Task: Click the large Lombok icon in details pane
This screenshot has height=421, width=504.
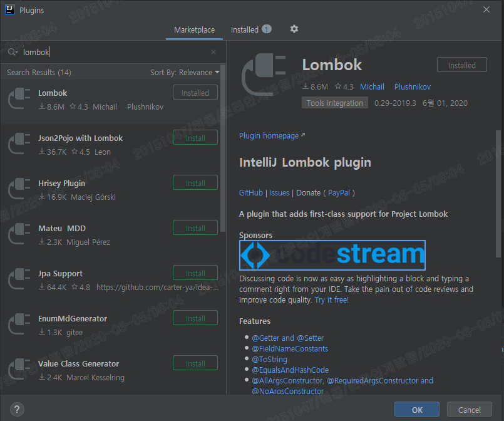Action: click(x=264, y=75)
